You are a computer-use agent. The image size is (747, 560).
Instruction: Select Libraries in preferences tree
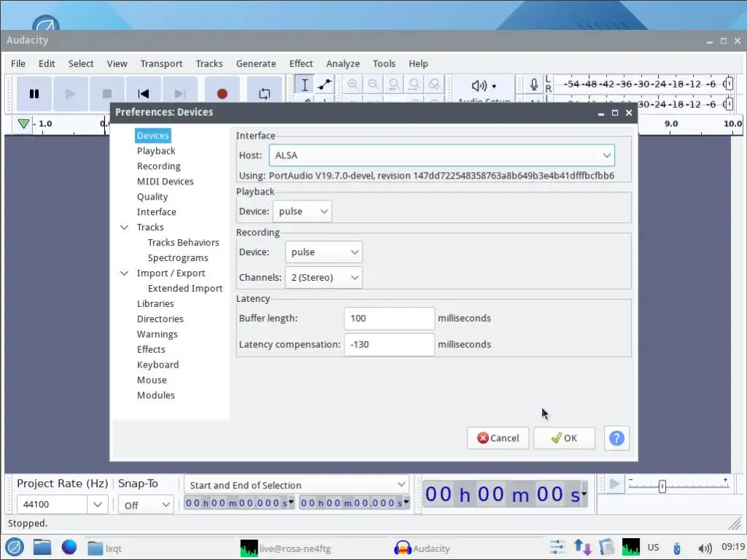pos(155,304)
